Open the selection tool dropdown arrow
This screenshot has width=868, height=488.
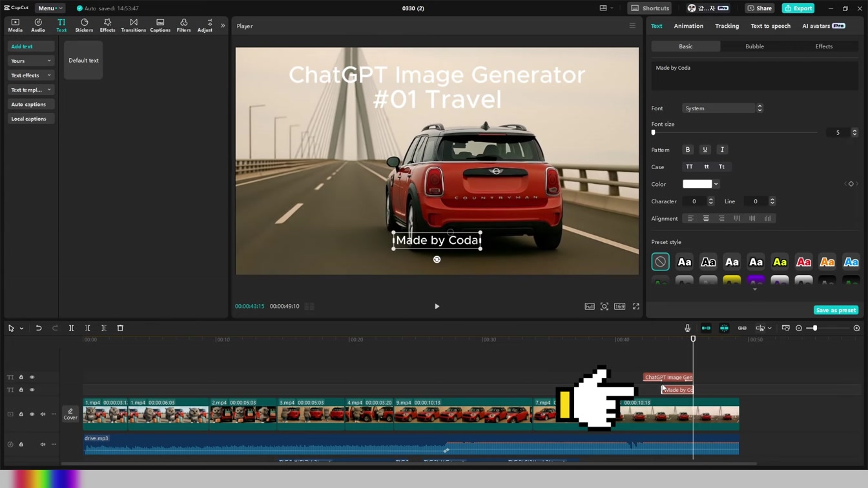[x=21, y=328]
